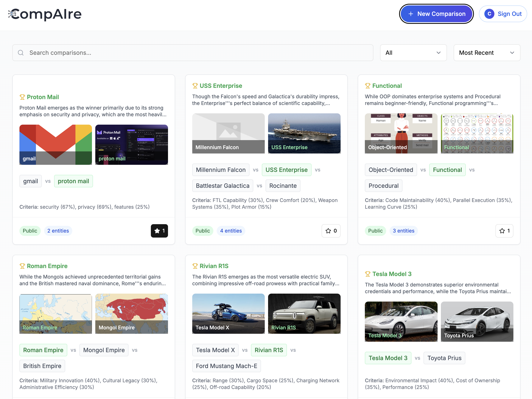The width and height of the screenshot is (532, 399).
Task: Click the trophy icon beside USS Enterprise
Action: 195,86
